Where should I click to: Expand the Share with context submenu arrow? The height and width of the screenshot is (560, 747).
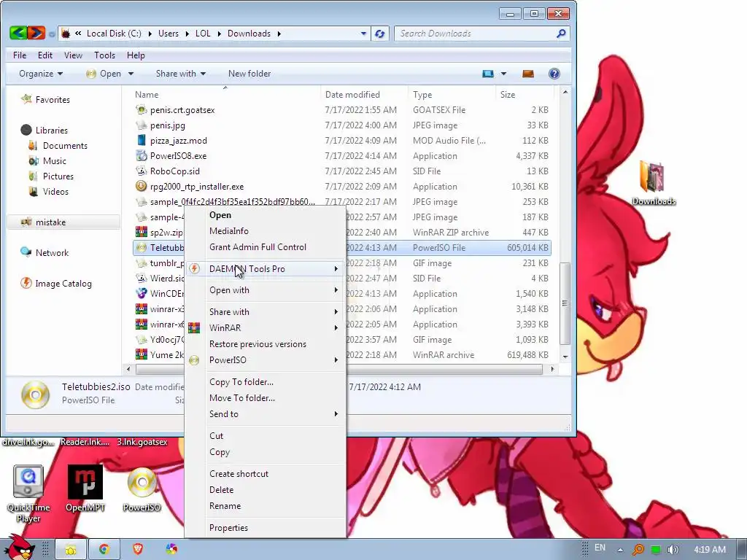336,312
